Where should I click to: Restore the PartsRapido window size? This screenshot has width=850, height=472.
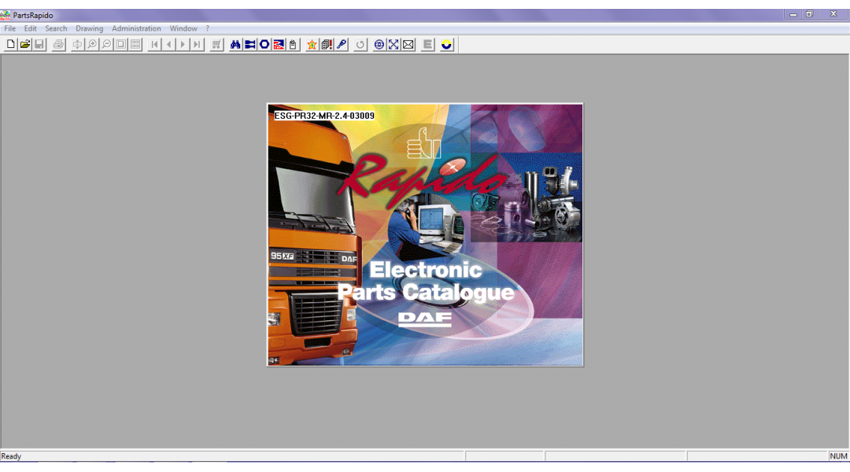(x=809, y=15)
